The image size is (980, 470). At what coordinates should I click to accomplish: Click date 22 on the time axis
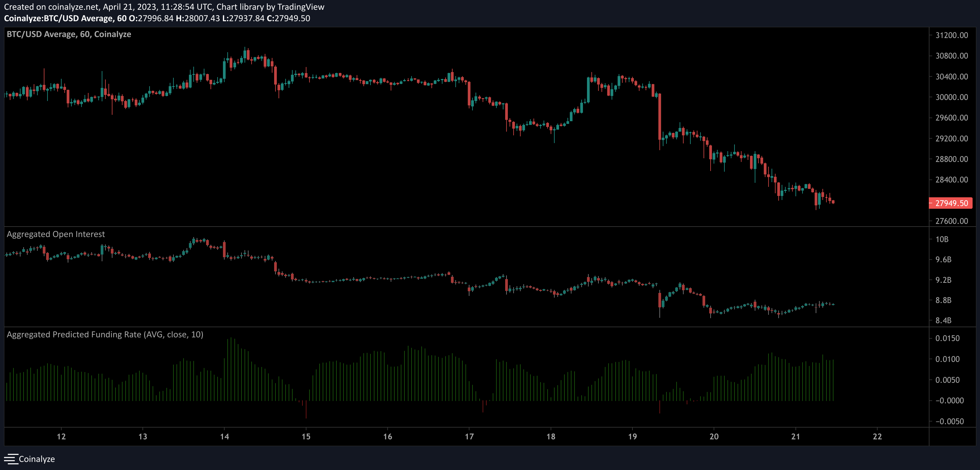(877, 437)
